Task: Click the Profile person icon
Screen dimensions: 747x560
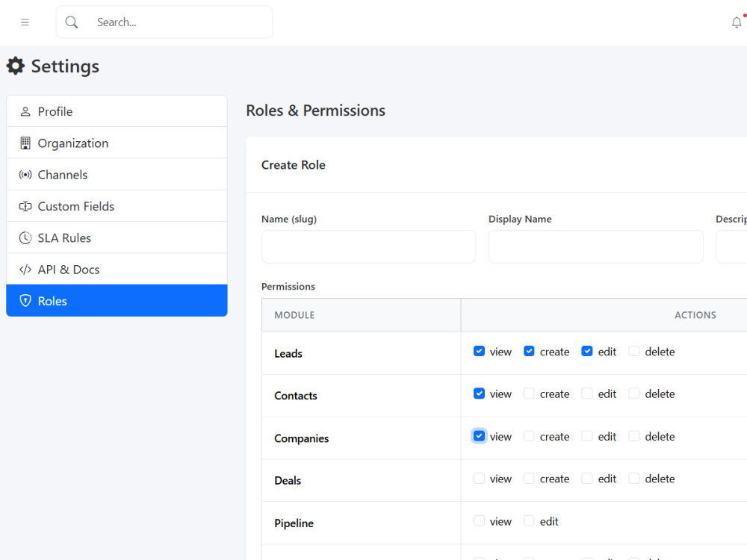Action: coord(25,111)
